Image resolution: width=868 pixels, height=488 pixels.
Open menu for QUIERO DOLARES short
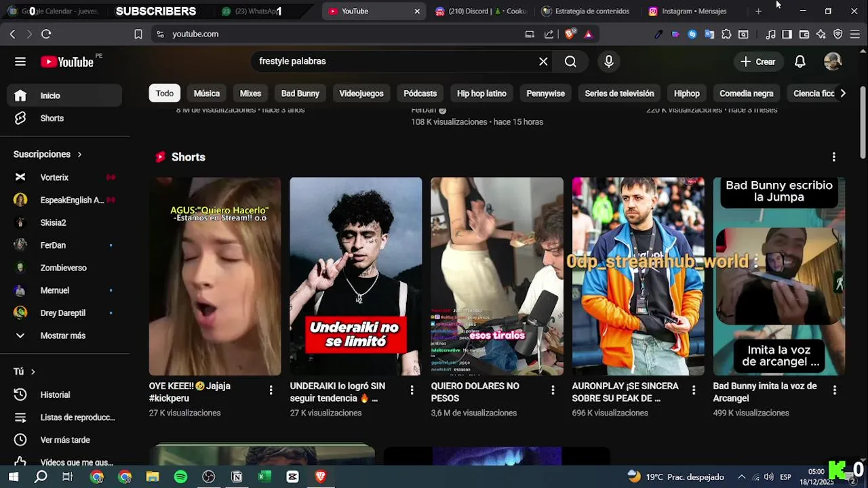553,390
